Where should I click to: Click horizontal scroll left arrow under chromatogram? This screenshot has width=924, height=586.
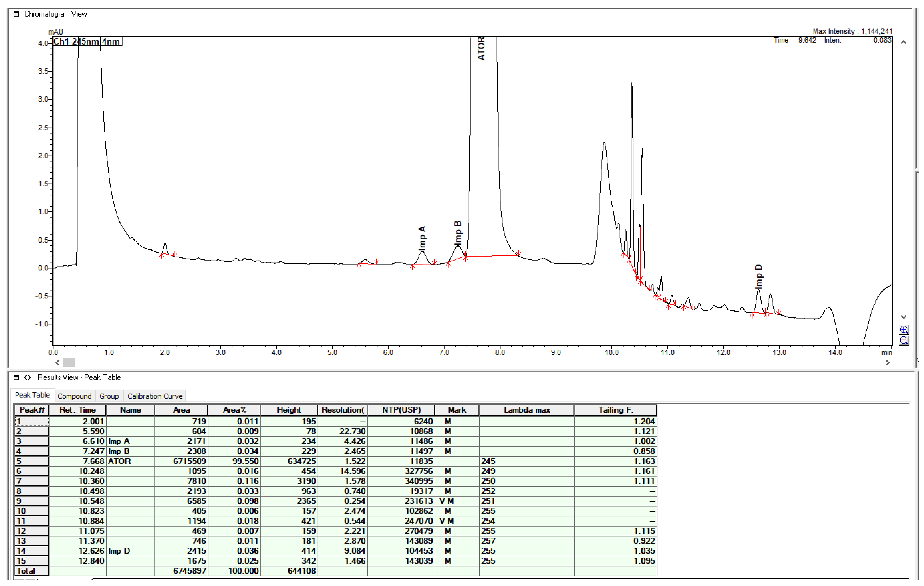coord(58,363)
